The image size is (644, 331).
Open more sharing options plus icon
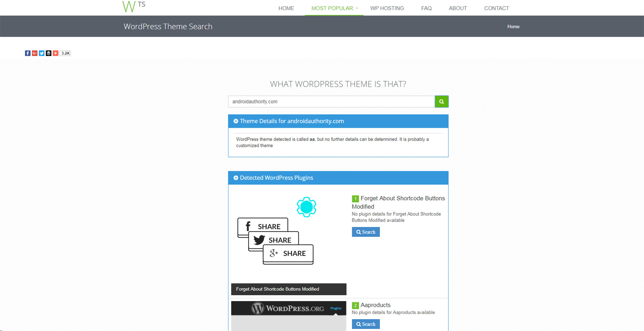[x=56, y=53]
